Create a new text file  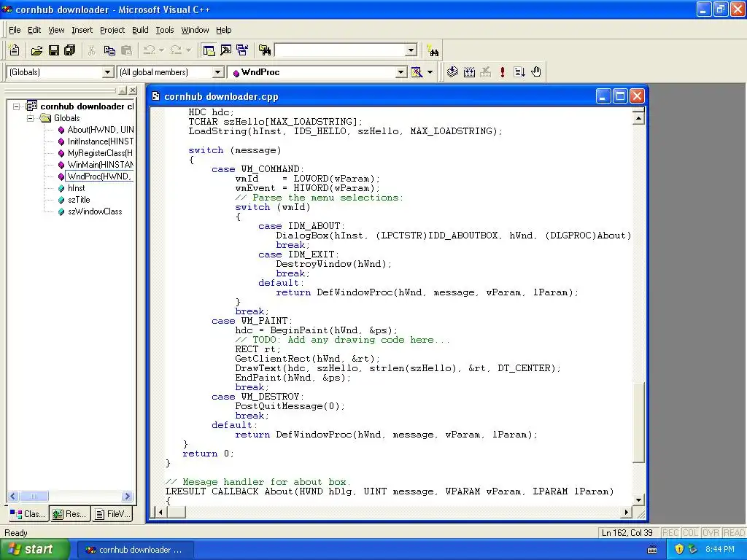pyautogui.click(x=15, y=50)
